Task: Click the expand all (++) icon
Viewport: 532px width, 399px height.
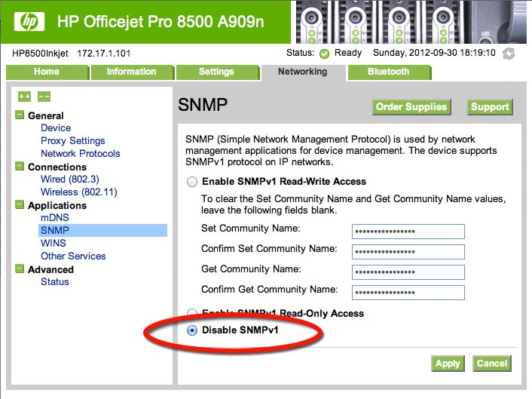Action: pos(24,97)
